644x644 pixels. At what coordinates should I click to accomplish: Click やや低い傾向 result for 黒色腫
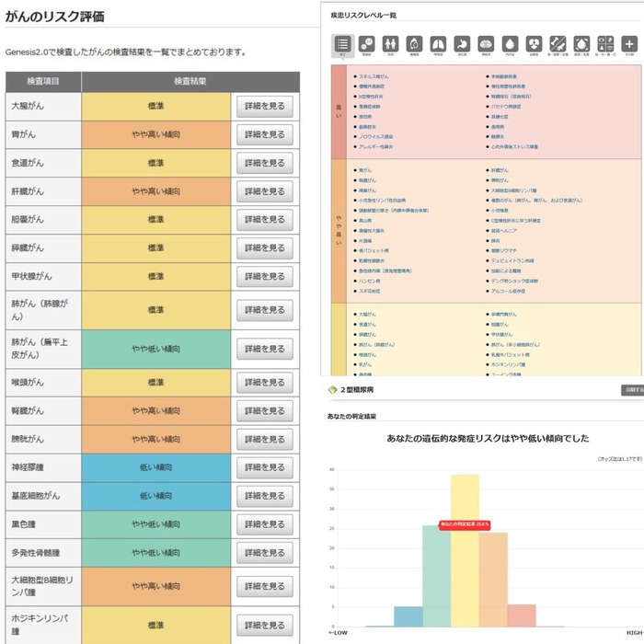point(156,524)
